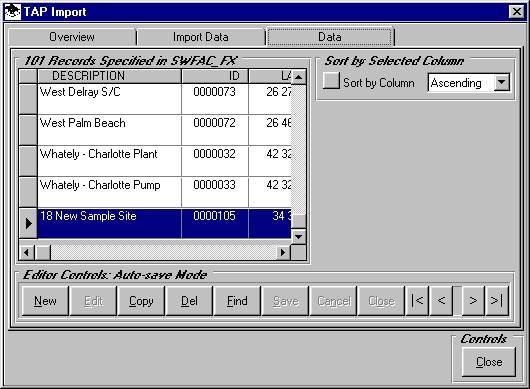Click the row selector for West Palm Beach
530x389 pixels.
28,130
